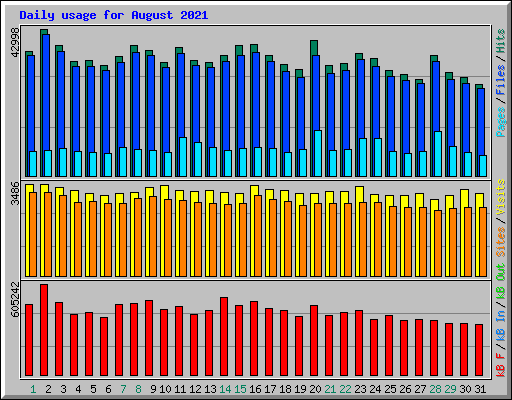
Task: Click the cyan pages bar for day 28
Action: (438, 154)
